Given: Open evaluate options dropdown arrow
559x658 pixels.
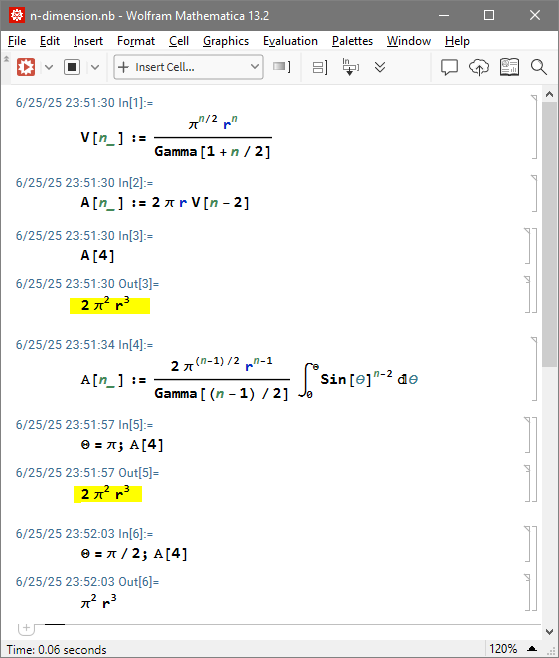Looking at the screenshot, I should point(49,67).
